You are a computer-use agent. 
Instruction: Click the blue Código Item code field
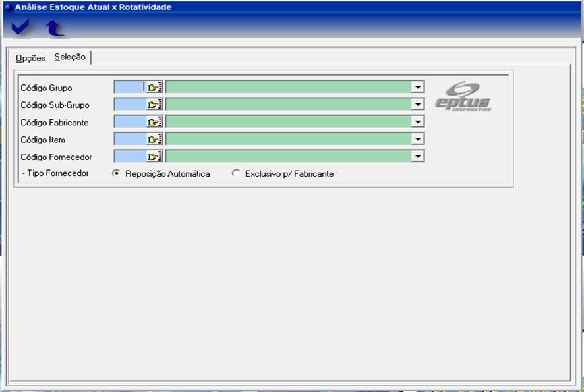click(x=129, y=139)
